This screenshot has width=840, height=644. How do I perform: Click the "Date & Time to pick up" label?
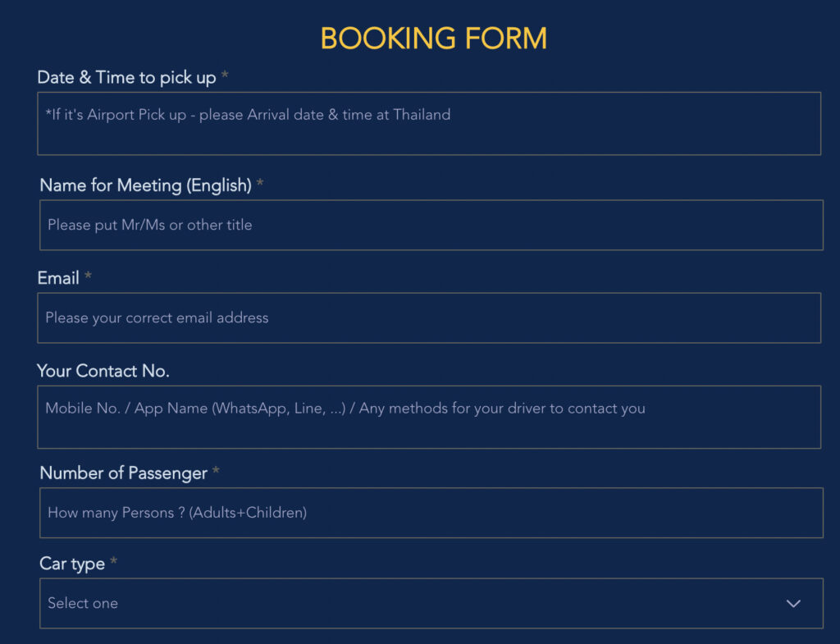pos(126,78)
